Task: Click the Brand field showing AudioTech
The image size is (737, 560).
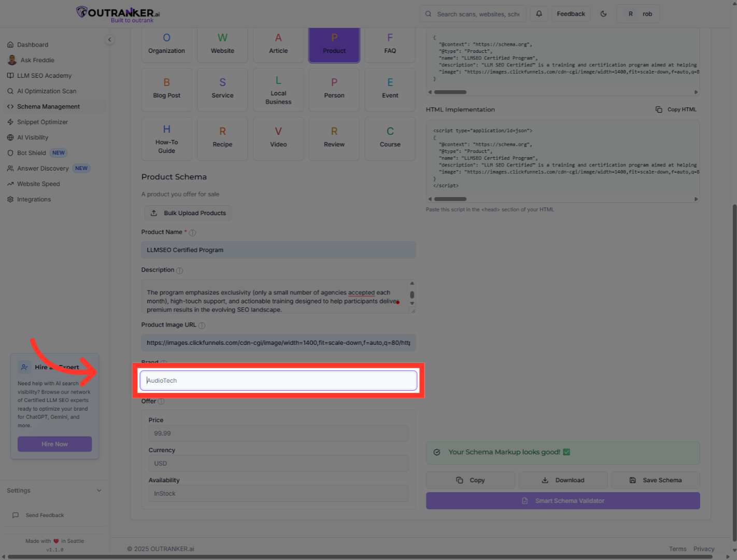Action: tap(278, 381)
